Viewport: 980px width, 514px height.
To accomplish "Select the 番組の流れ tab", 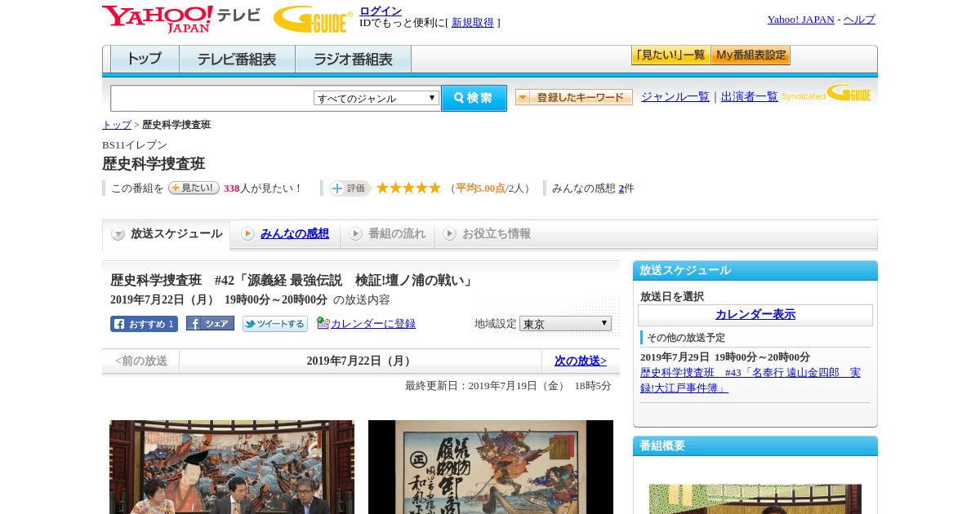I will pos(387,234).
